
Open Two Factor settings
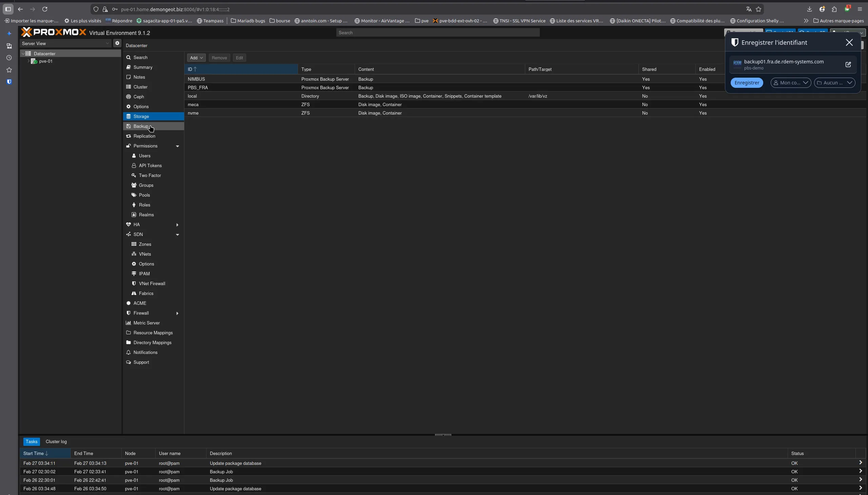point(150,175)
